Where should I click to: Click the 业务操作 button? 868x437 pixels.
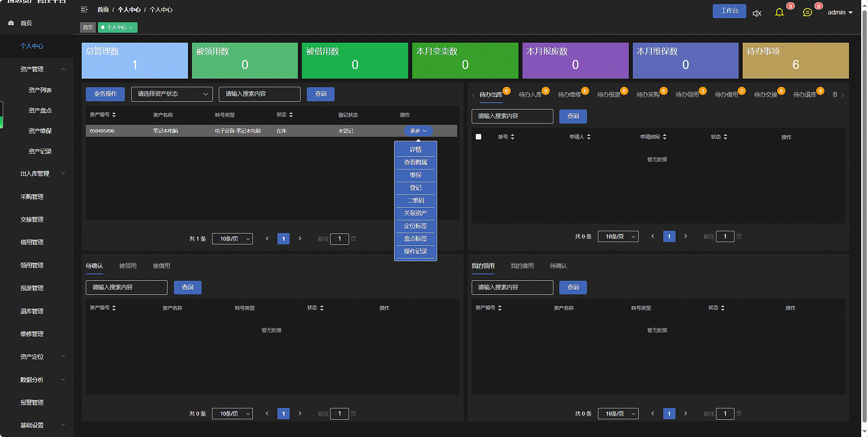tap(105, 94)
